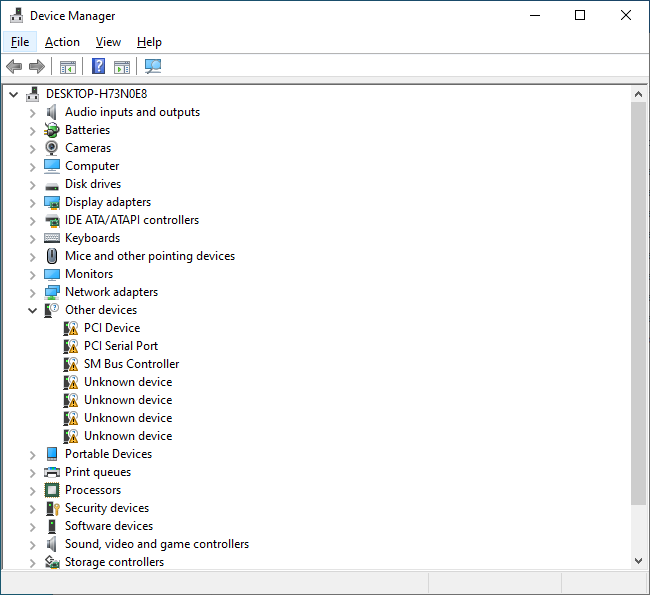650x595 pixels.
Task: Click the SM Bus Controller warning icon
Action: [70, 364]
